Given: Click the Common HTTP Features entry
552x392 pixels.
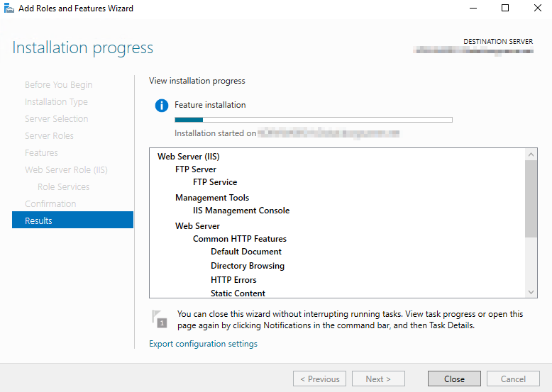Looking at the screenshot, I should (x=240, y=239).
